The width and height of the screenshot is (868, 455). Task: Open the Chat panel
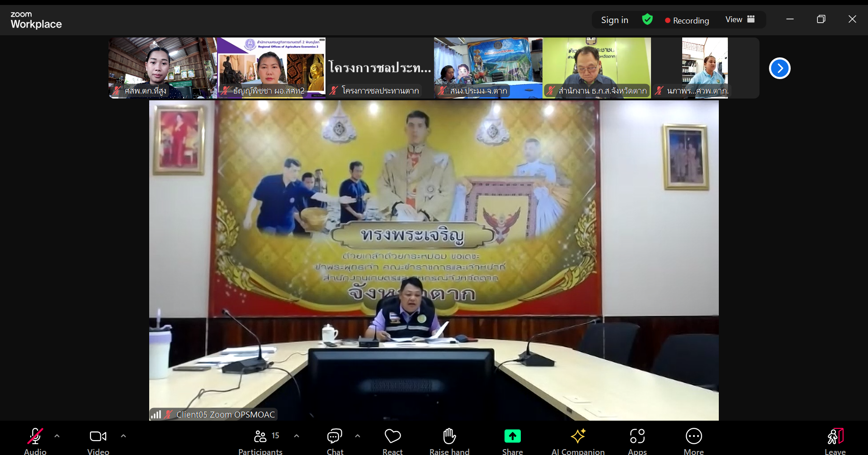coord(335,441)
